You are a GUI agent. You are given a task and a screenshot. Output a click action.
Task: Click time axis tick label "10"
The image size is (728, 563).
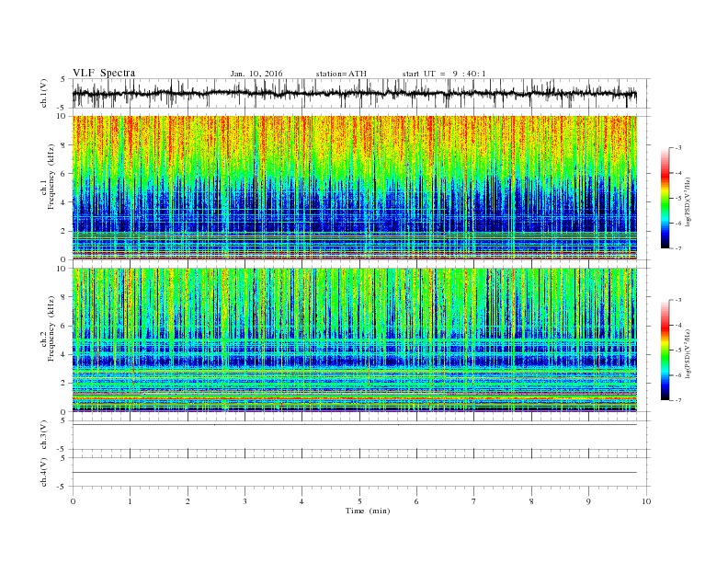(x=646, y=501)
